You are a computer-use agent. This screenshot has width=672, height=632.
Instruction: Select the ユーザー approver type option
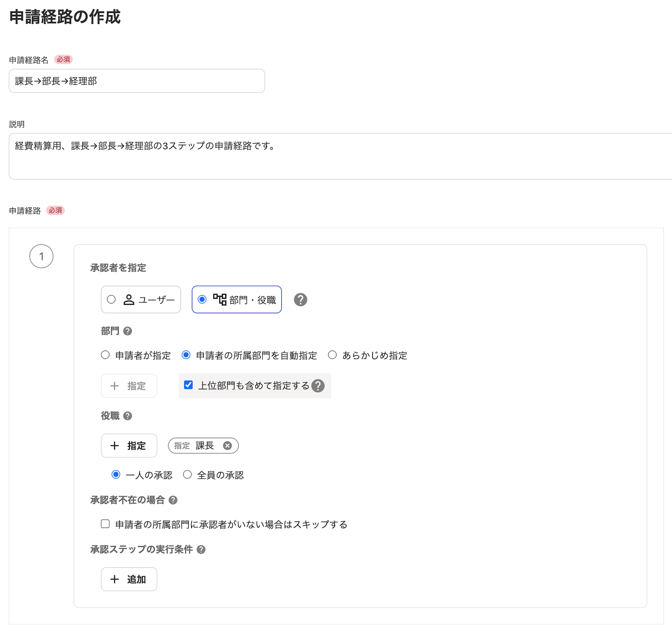[141, 299]
